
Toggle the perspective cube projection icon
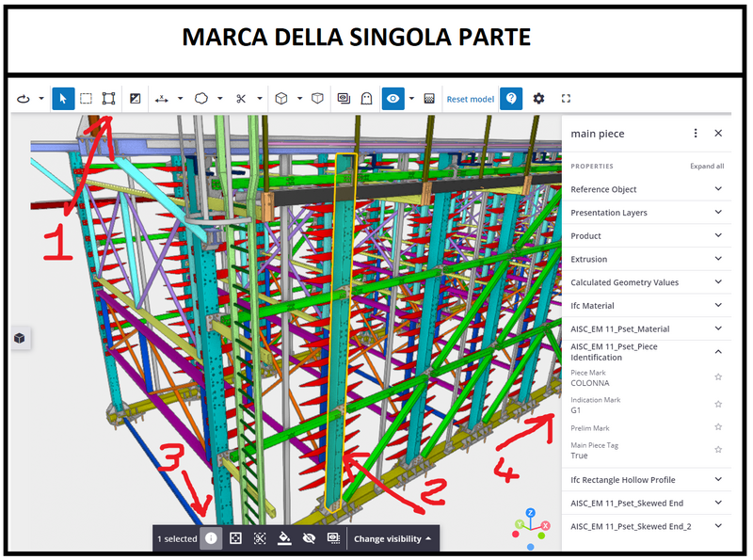[317, 99]
